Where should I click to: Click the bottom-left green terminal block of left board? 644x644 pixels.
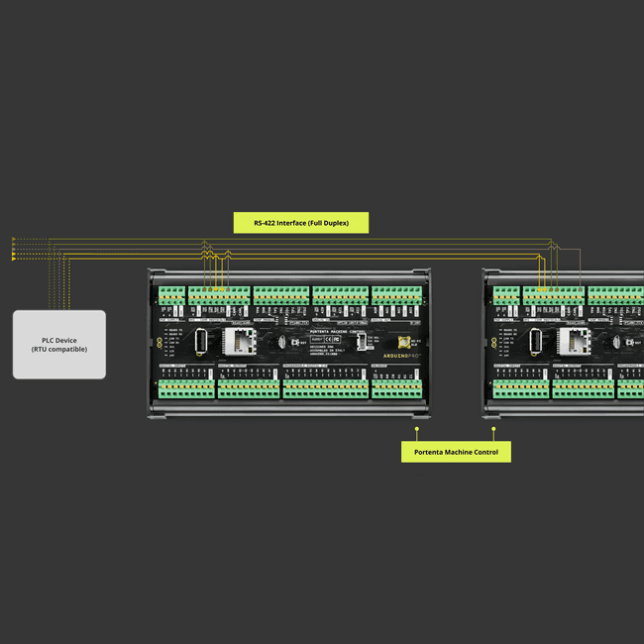pyautogui.click(x=187, y=388)
